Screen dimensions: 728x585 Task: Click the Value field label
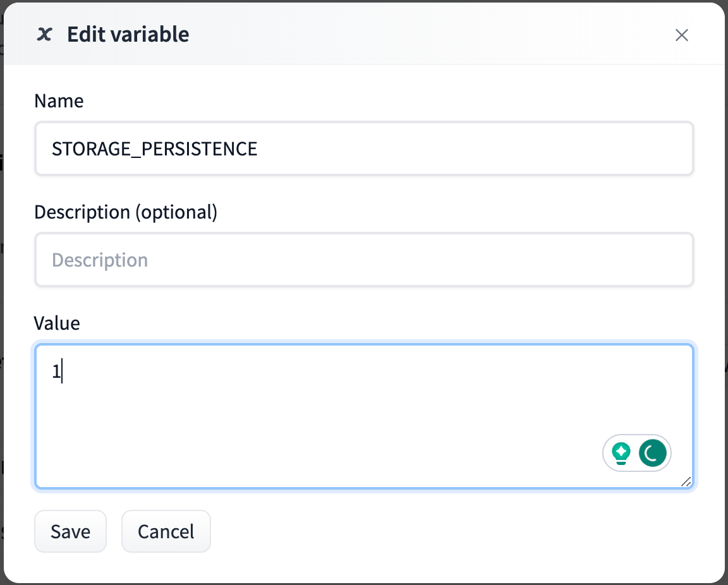point(57,323)
